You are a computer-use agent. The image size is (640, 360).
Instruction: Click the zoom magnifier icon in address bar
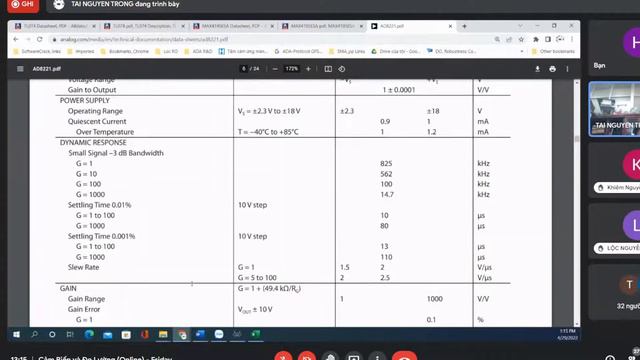(497, 39)
